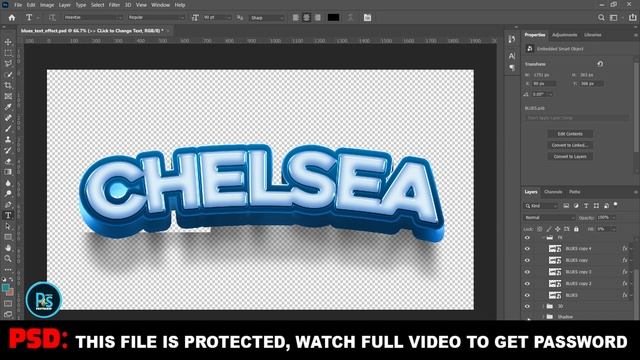The width and height of the screenshot is (640, 360).
Task: Select the Frame tool
Action: (8, 96)
